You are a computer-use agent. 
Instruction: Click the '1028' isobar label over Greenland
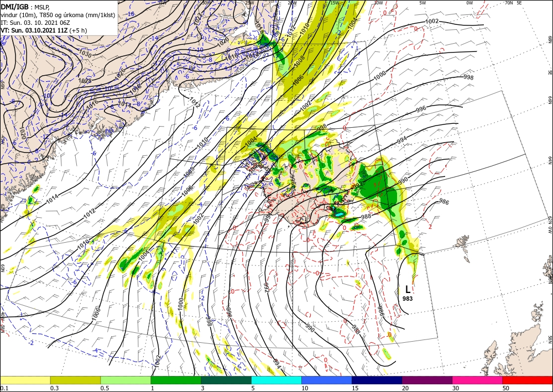(x=85, y=81)
